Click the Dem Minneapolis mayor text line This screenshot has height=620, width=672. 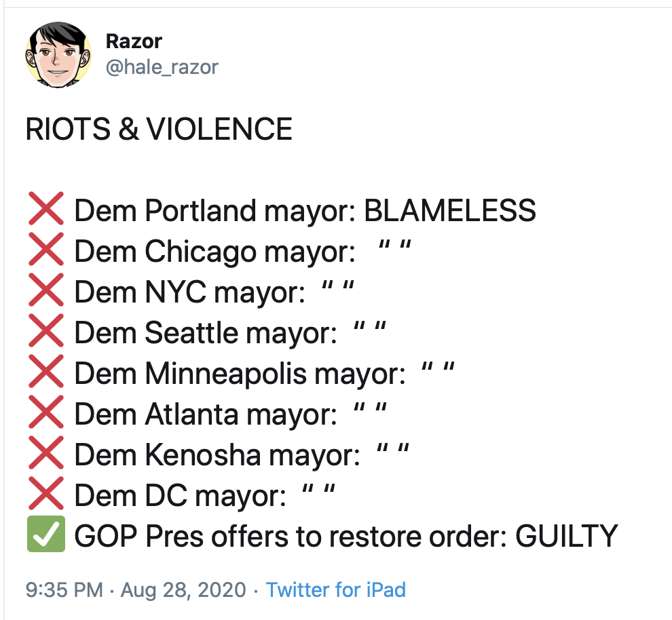[x=264, y=373]
